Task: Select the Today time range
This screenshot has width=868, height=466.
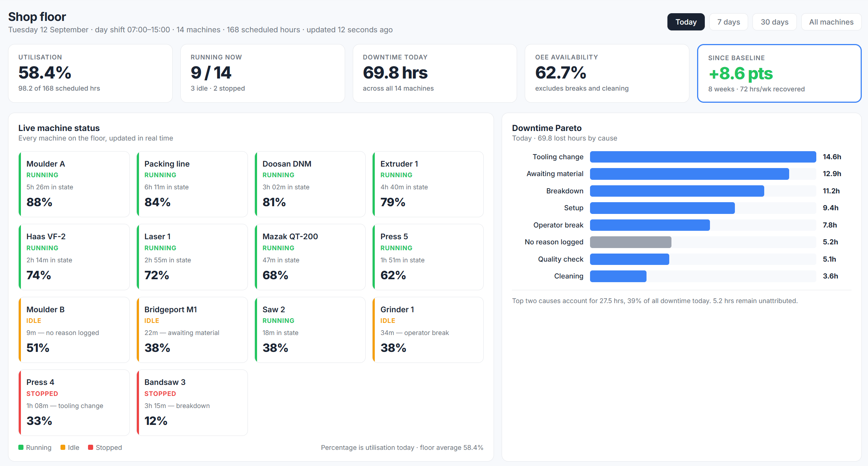Action: click(x=686, y=22)
